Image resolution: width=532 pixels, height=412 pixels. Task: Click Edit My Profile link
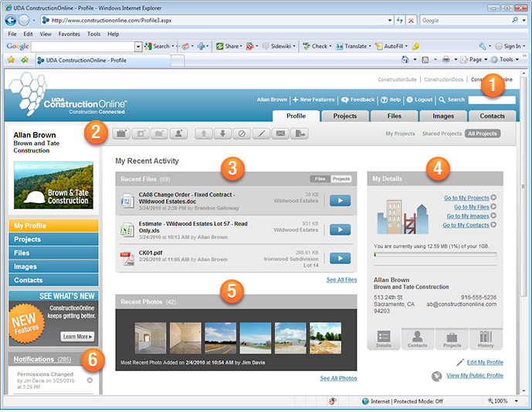(x=485, y=363)
